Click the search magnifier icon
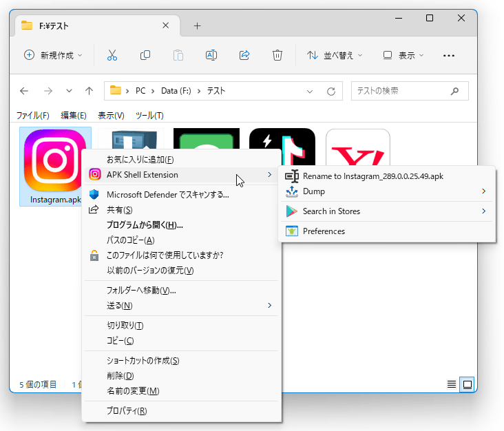504x431 pixels. point(454,92)
